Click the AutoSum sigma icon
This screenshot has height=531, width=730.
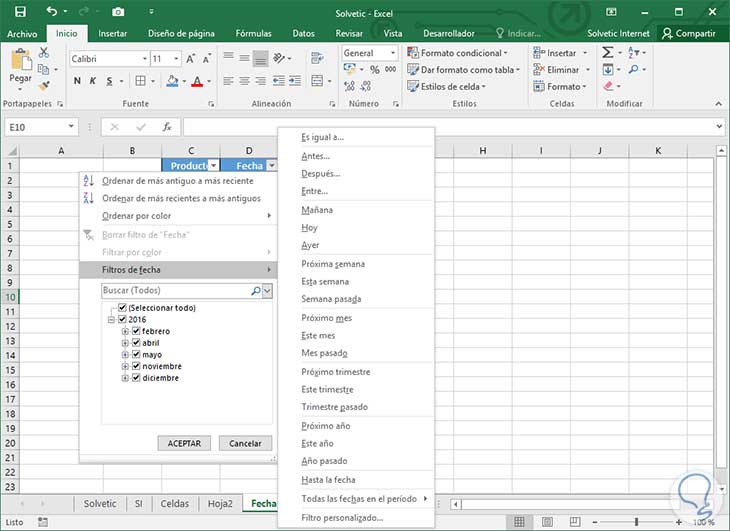608,52
